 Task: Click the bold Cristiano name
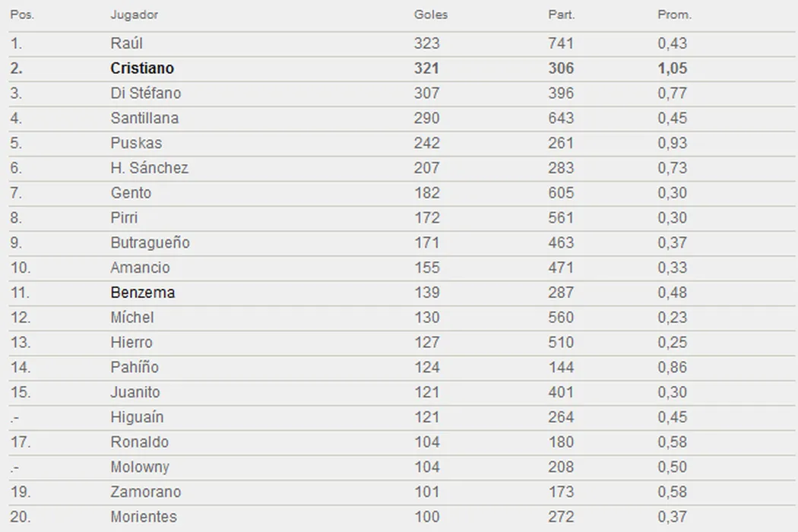pos(142,68)
